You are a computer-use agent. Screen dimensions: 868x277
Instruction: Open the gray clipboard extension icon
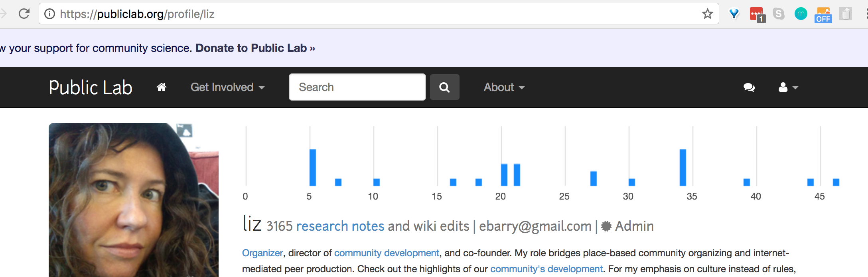coord(846,14)
